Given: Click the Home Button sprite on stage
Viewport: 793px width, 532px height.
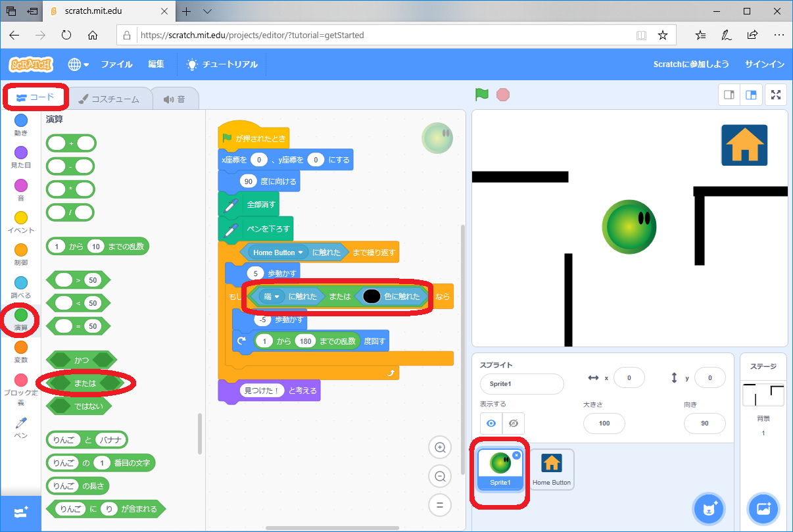Looking at the screenshot, I should 744,145.
